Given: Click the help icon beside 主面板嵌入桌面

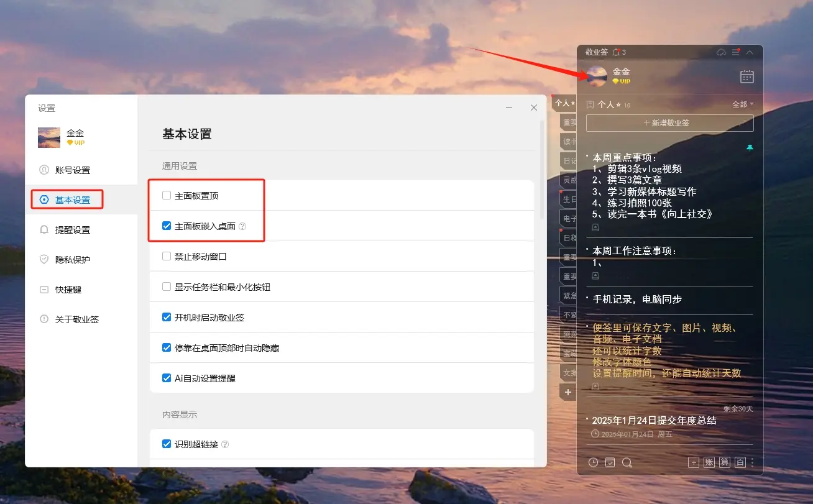Looking at the screenshot, I should [242, 226].
